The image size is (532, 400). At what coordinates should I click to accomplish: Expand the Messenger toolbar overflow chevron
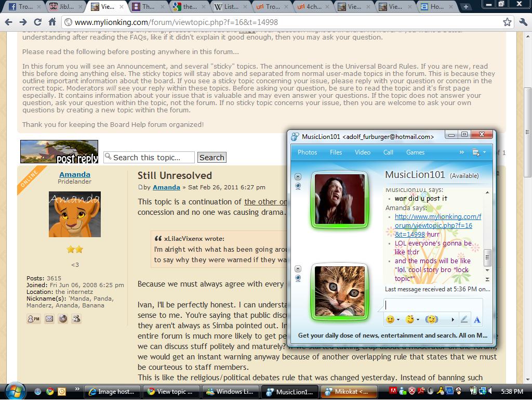coord(461,152)
